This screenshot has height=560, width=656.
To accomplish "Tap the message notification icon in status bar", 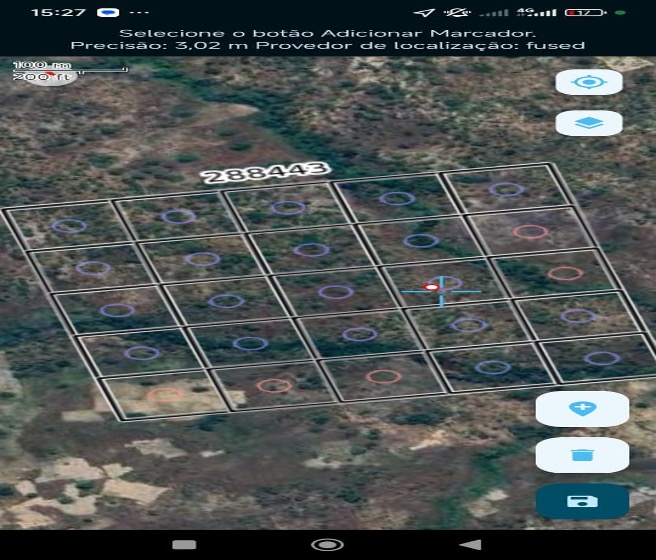I will 108,13.
